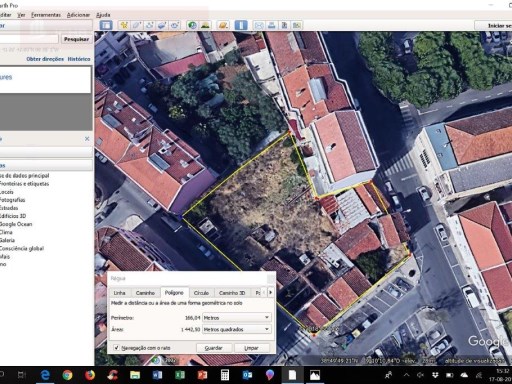Image resolution: width=512 pixels, height=384 pixels.
Task: Switch to the Linha tab
Action: (119, 293)
